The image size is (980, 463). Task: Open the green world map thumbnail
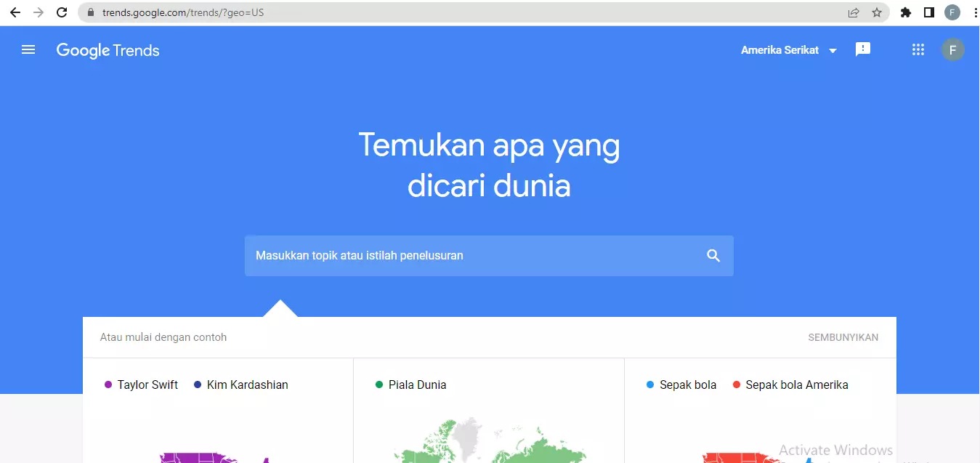(490, 440)
